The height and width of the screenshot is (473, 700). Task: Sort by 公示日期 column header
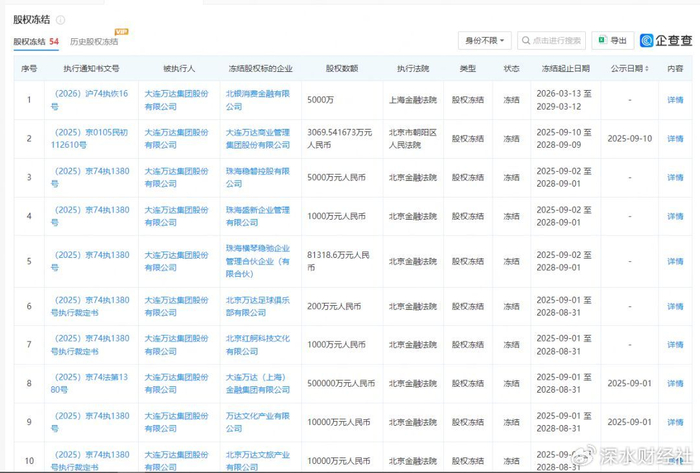[x=629, y=68]
